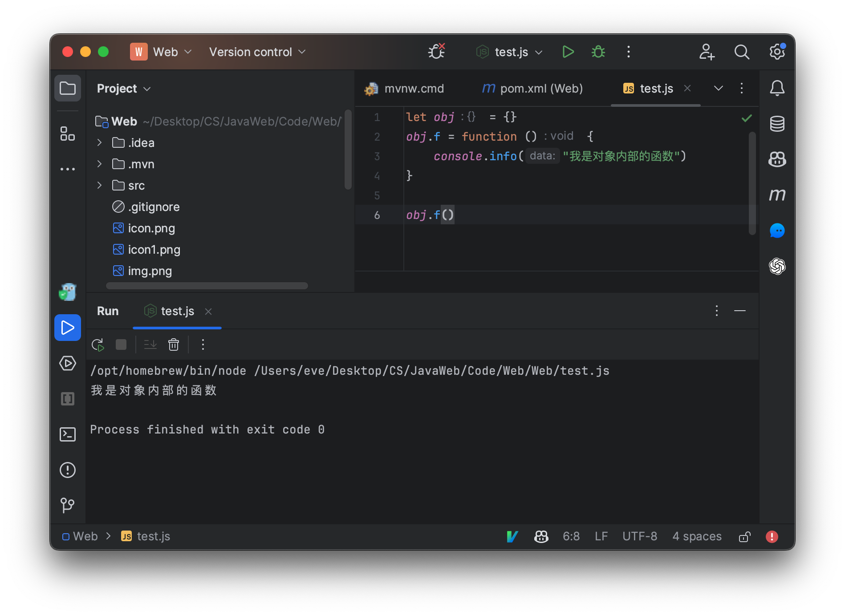845x616 pixels.
Task: Open IDE settings gear icon
Action: tap(777, 52)
